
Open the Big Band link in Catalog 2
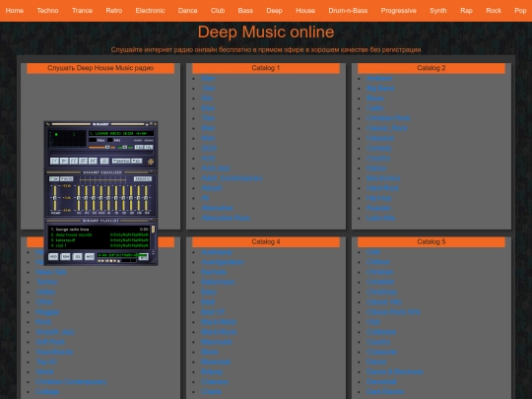pyautogui.click(x=380, y=89)
